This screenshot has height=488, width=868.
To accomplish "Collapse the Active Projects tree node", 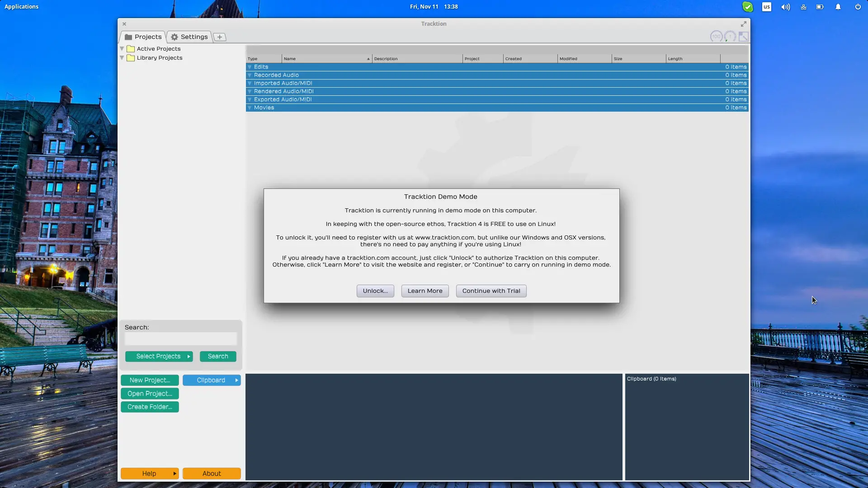I will (122, 49).
